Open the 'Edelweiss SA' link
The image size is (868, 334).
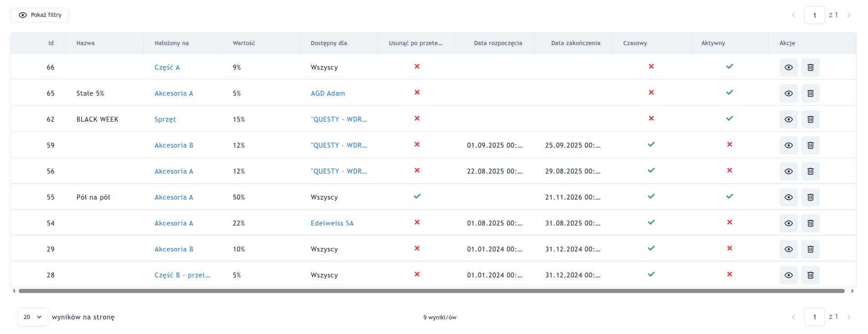(332, 223)
